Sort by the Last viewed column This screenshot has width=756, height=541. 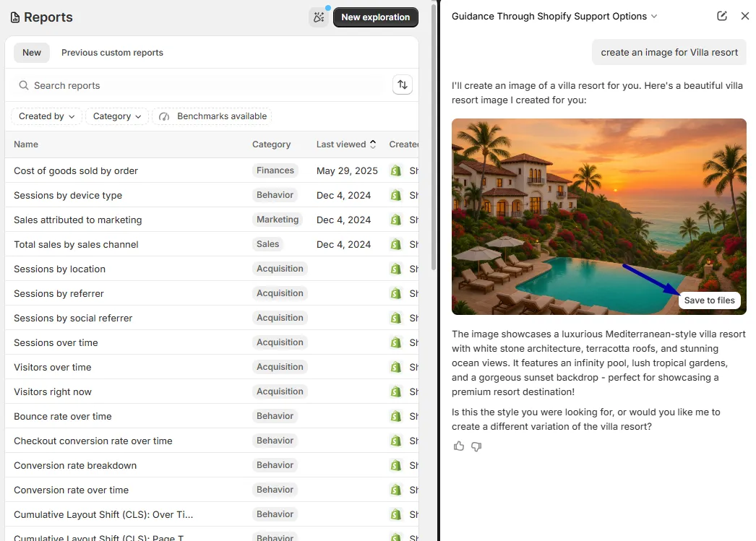point(346,144)
